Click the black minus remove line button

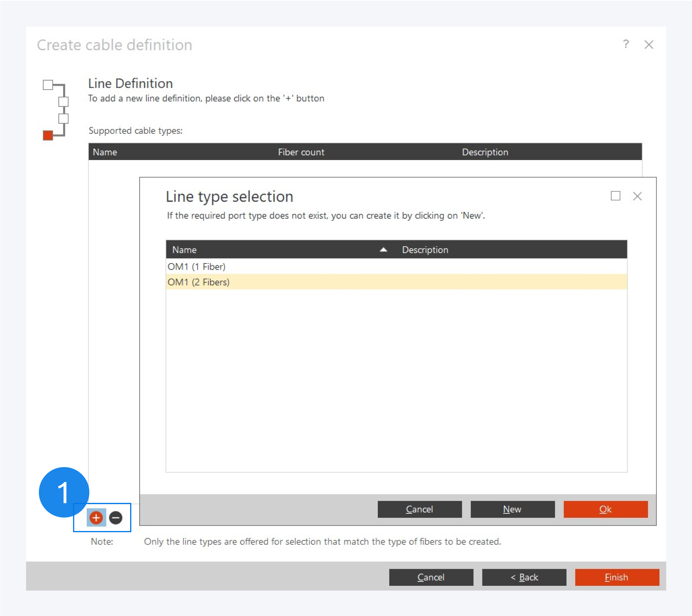116,518
